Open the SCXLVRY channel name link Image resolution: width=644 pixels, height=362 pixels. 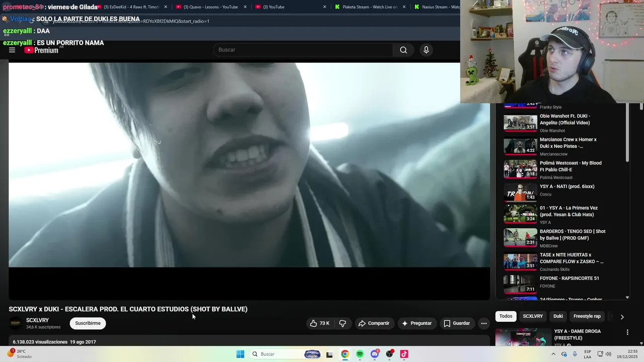pos(37,320)
